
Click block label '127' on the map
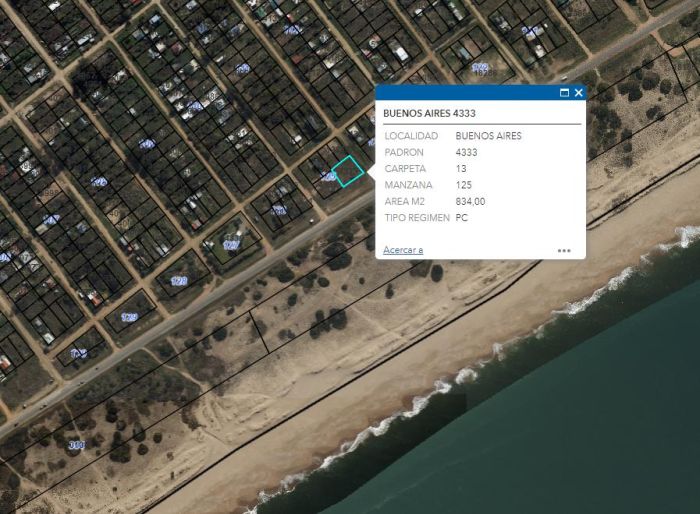pos(231,245)
